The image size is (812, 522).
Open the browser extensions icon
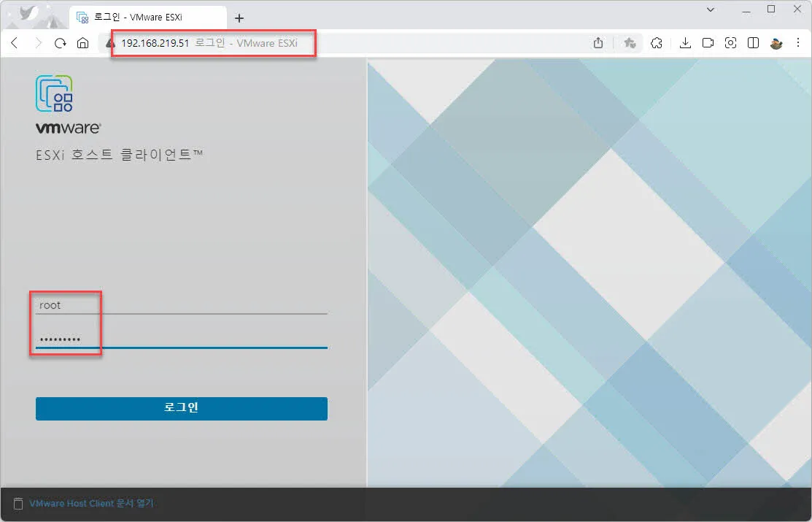coord(656,43)
